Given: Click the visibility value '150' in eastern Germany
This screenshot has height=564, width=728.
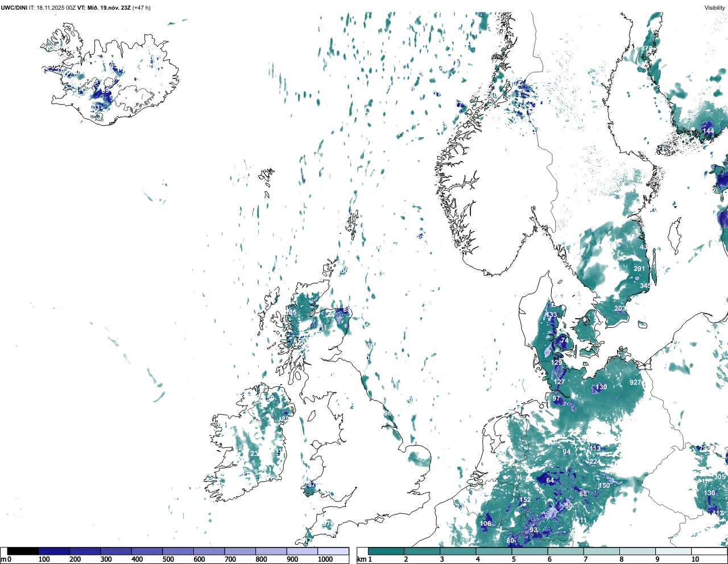Looking at the screenshot, I should point(604,485).
